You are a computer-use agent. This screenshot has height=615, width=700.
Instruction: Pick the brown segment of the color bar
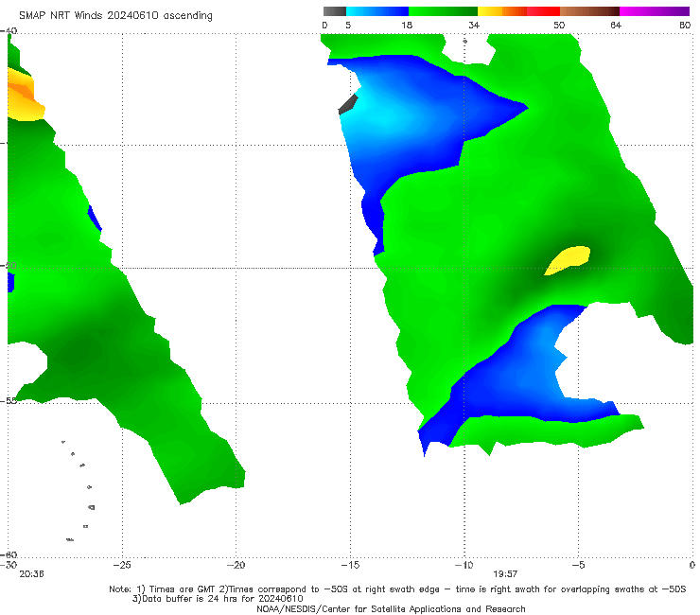coord(589,11)
